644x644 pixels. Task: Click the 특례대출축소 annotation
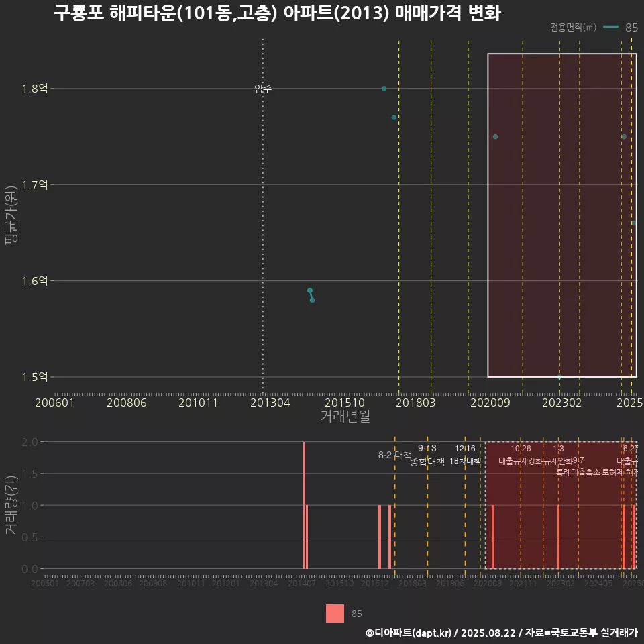click(x=578, y=472)
